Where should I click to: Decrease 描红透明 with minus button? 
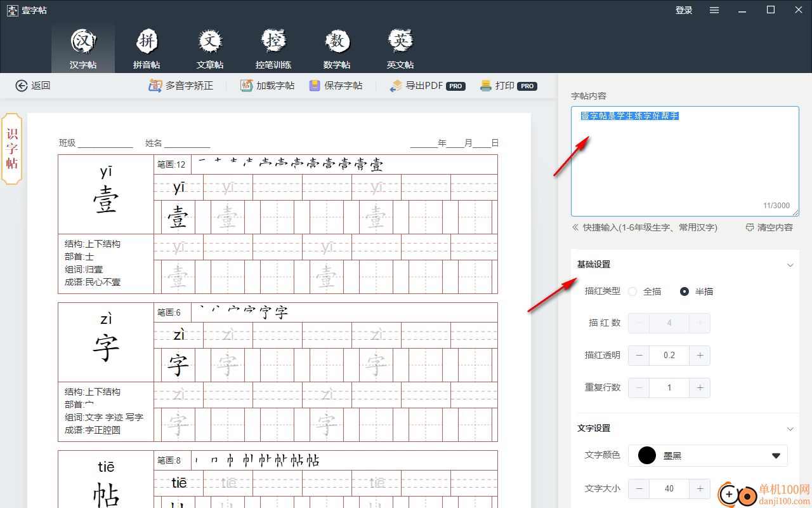point(639,356)
